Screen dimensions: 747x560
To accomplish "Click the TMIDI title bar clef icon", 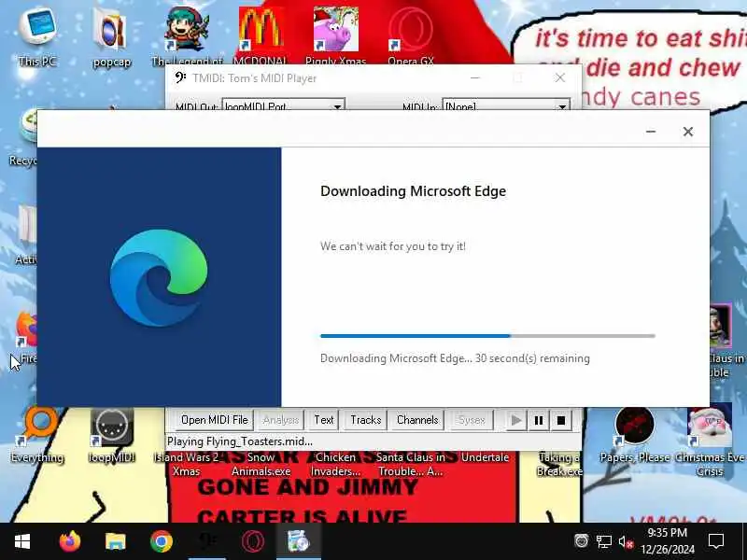I will (179, 77).
